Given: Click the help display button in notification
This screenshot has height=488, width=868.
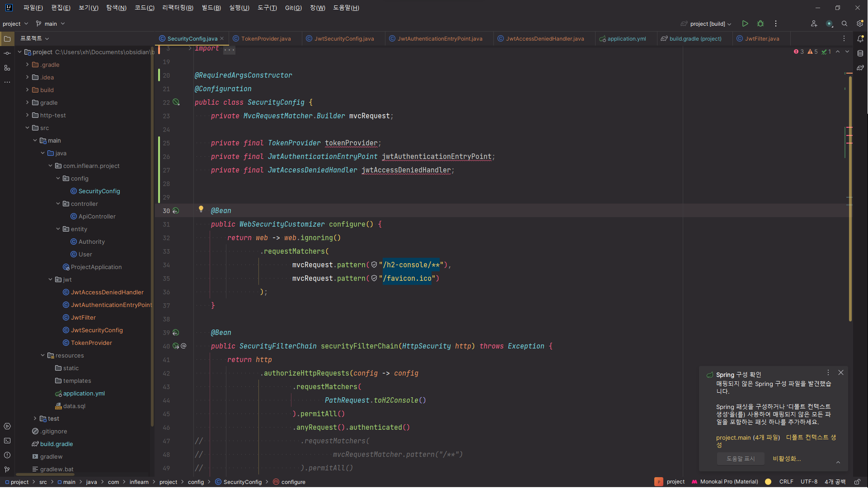Looking at the screenshot, I should (741, 459).
